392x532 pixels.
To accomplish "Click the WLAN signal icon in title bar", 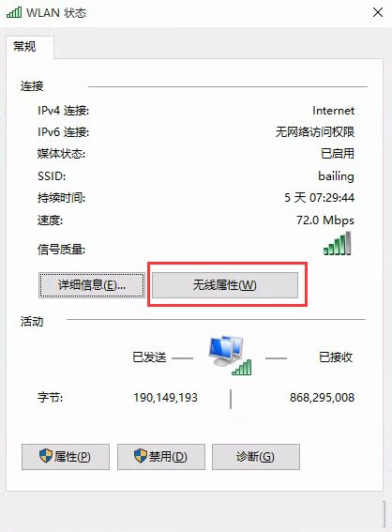I will tap(14, 12).
